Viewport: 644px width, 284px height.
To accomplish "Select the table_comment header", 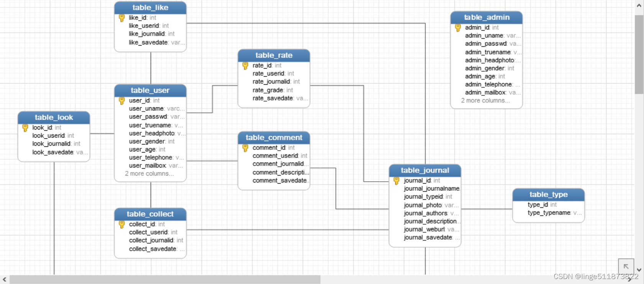I will pyautogui.click(x=274, y=138).
